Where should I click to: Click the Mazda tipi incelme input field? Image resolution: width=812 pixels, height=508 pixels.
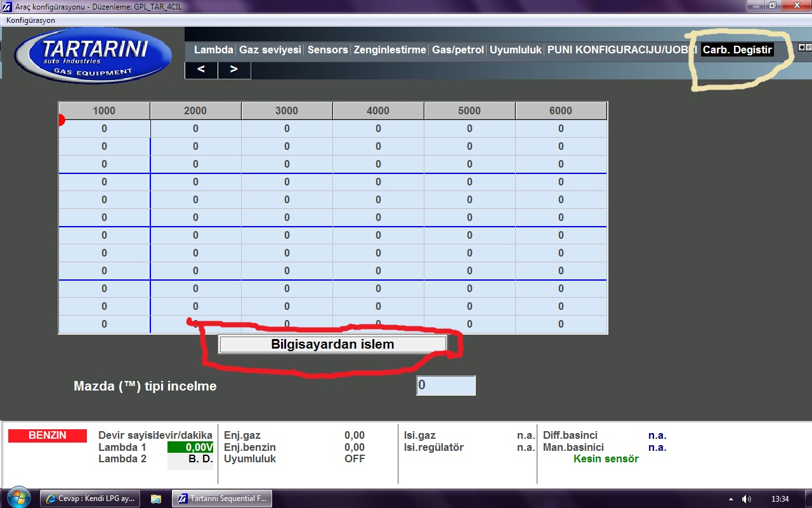[x=446, y=385]
